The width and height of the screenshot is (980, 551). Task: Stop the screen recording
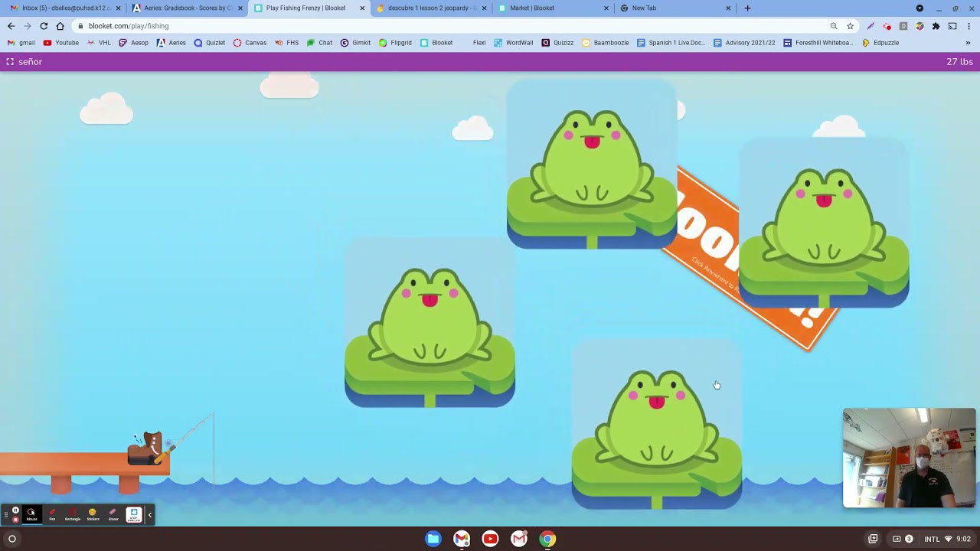pos(15,520)
